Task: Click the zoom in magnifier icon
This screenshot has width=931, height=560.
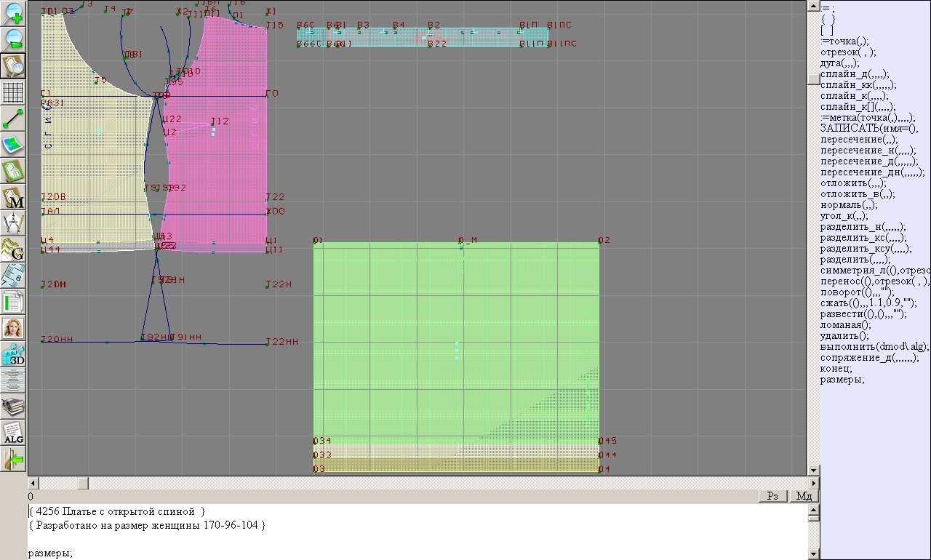Action: 14,14
